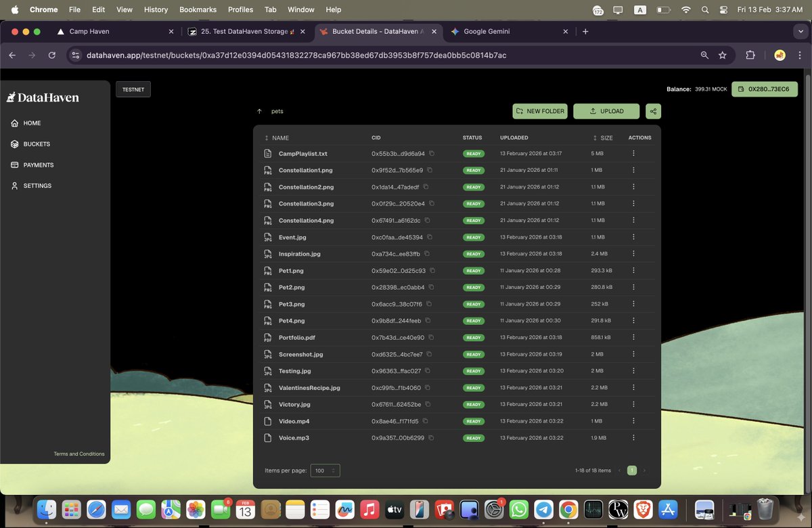Open the Profiles menu in the menu bar
This screenshot has width=812, height=528.
click(x=240, y=9)
